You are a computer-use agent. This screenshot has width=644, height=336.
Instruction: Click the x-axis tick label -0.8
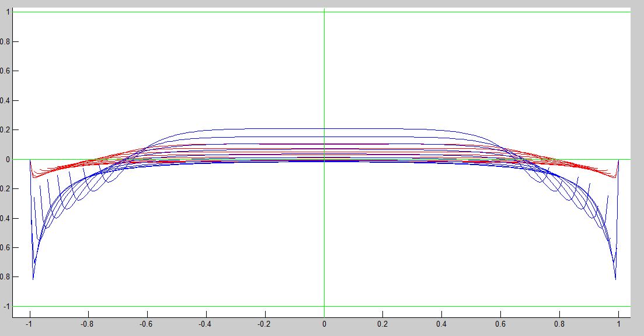pos(87,323)
